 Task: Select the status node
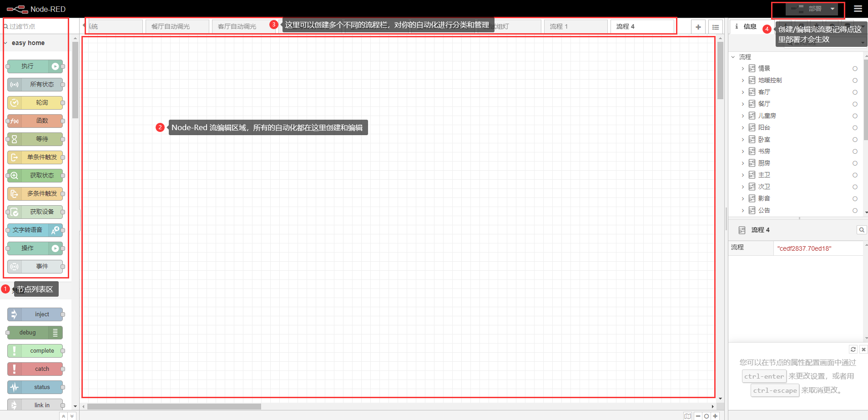pos(35,387)
